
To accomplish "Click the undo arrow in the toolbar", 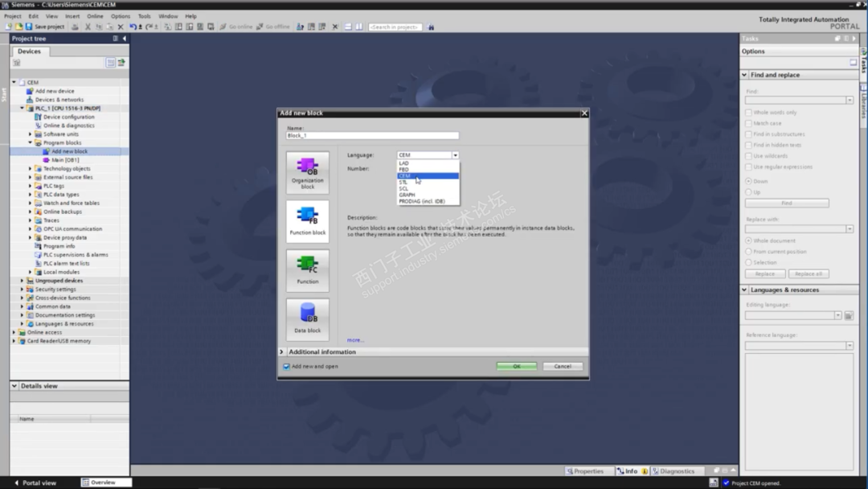I will (x=133, y=27).
